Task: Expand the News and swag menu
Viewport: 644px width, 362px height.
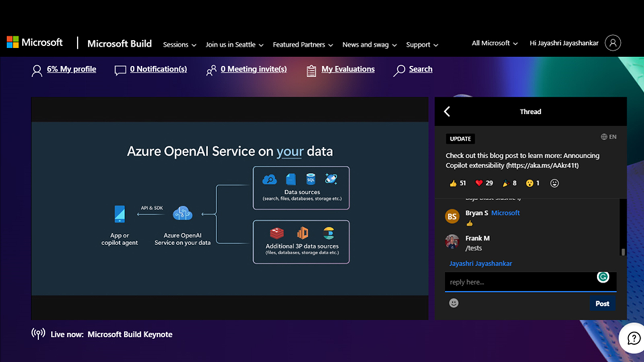Action: tap(369, 45)
